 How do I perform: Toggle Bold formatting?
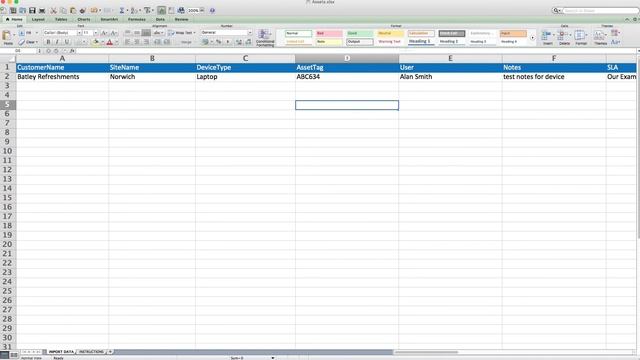point(48,42)
